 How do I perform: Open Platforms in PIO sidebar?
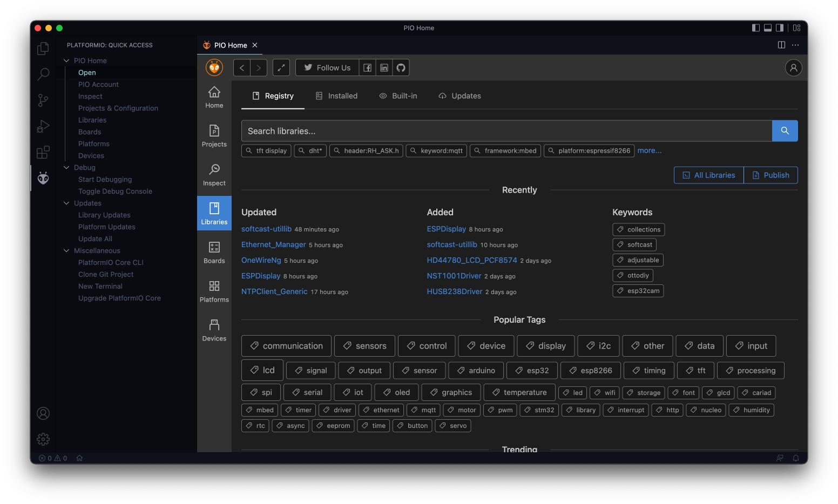(214, 291)
